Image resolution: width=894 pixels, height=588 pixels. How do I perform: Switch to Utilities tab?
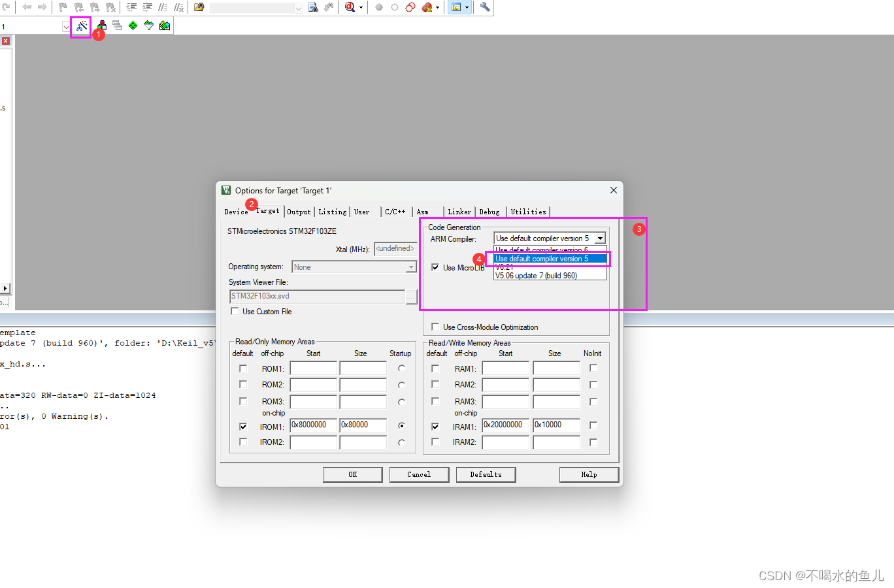[x=528, y=212]
